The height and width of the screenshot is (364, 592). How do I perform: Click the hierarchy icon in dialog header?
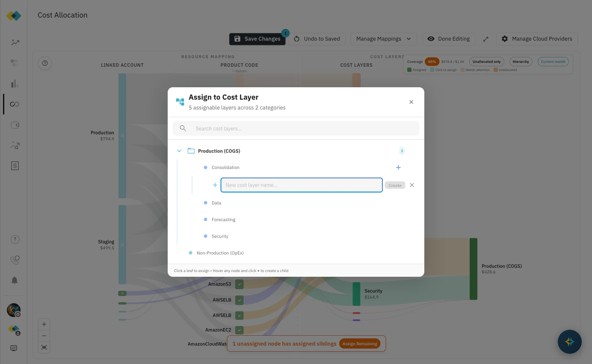(x=180, y=102)
